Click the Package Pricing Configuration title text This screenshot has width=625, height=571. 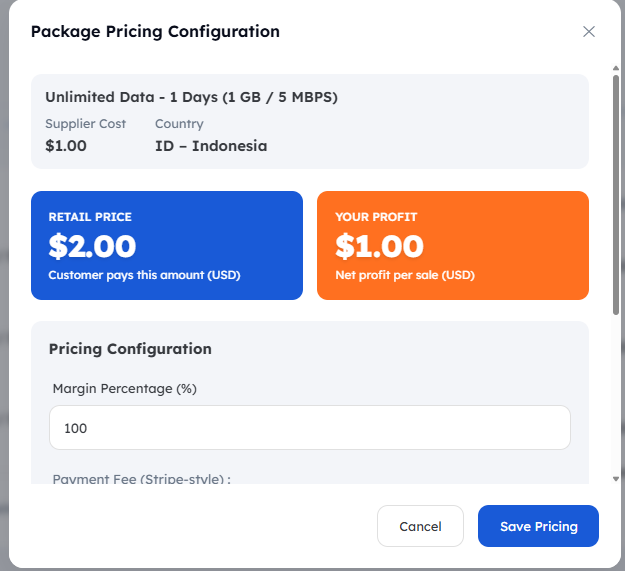pos(155,31)
